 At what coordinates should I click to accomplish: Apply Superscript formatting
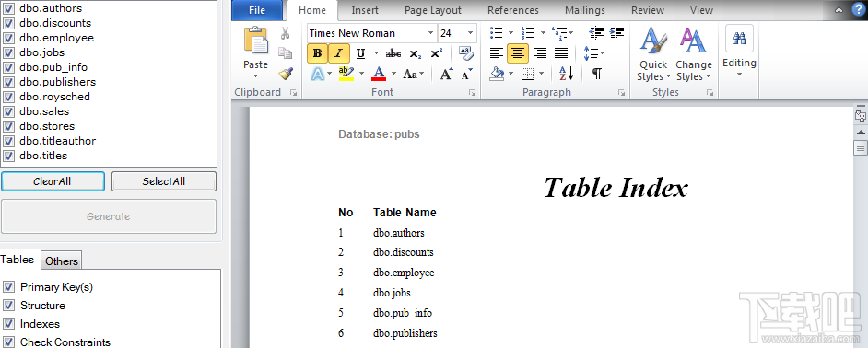coord(436,53)
